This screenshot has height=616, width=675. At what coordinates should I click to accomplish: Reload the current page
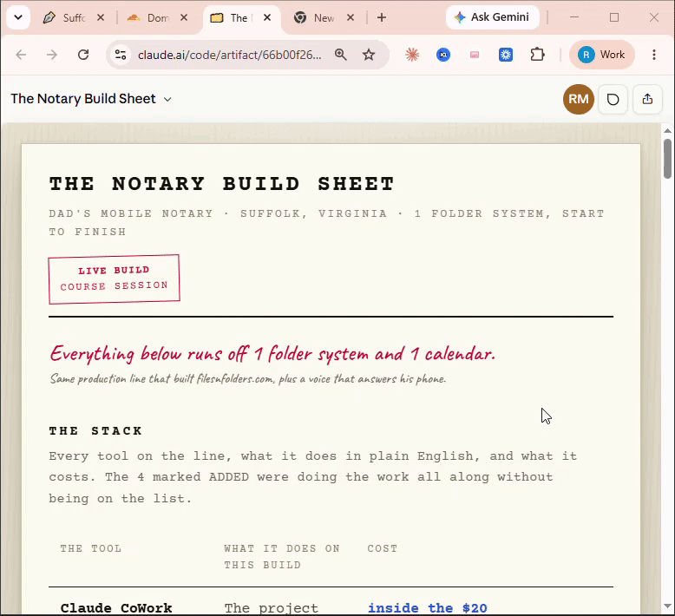point(83,55)
